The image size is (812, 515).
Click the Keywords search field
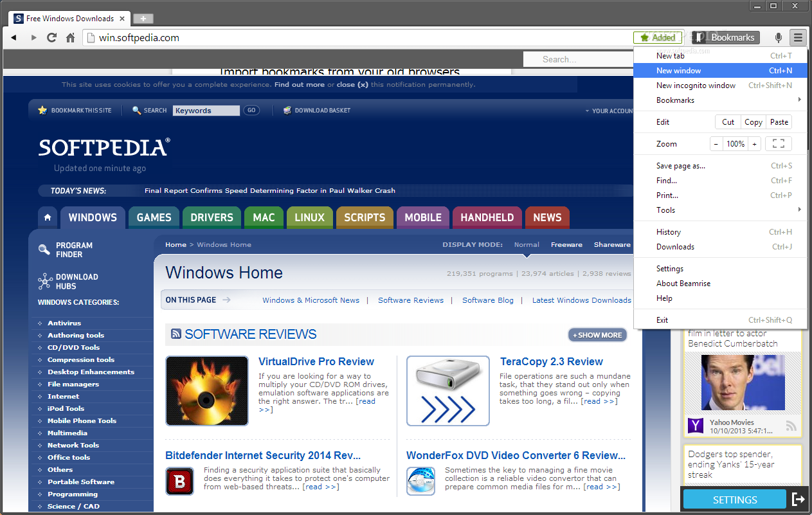(206, 111)
